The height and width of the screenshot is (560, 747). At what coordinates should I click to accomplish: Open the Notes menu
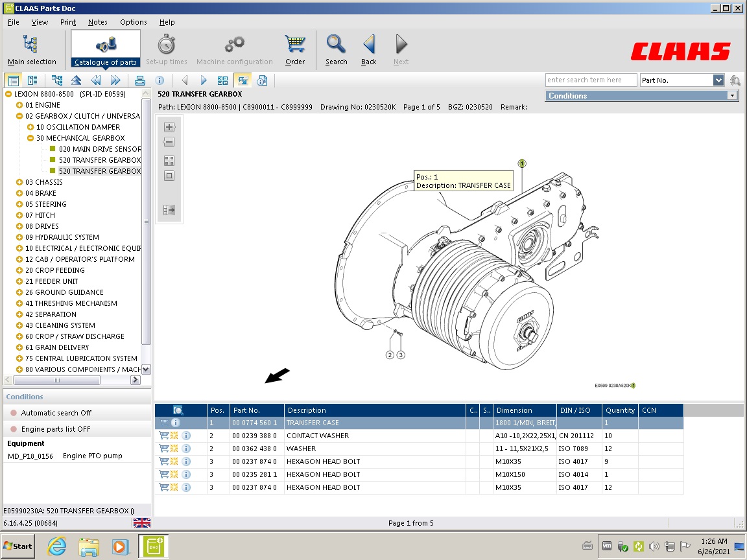(x=98, y=22)
